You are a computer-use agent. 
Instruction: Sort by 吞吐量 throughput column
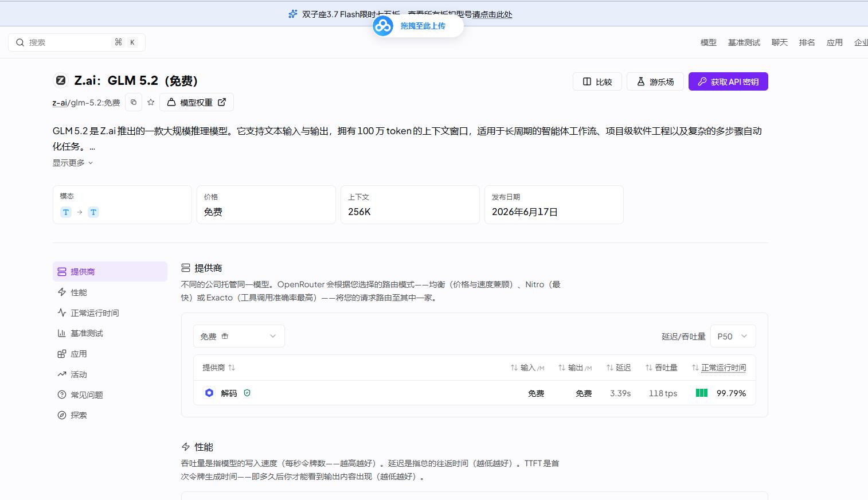tap(661, 368)
